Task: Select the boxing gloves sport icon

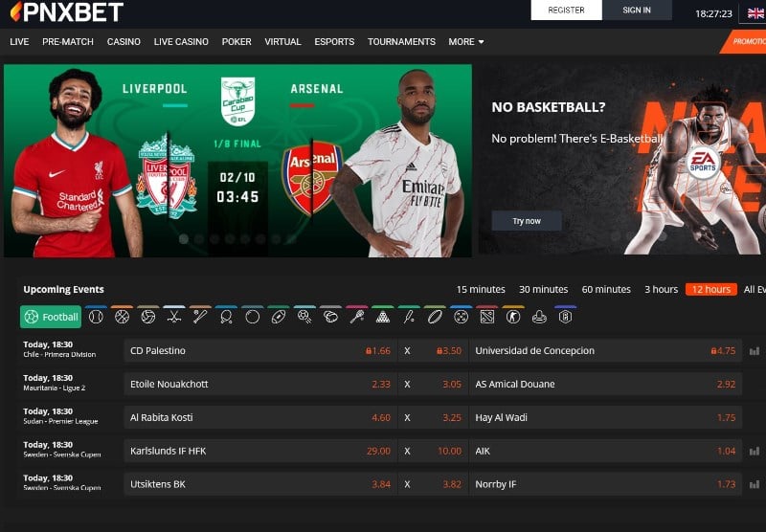Action: click(x=330, y=318)
